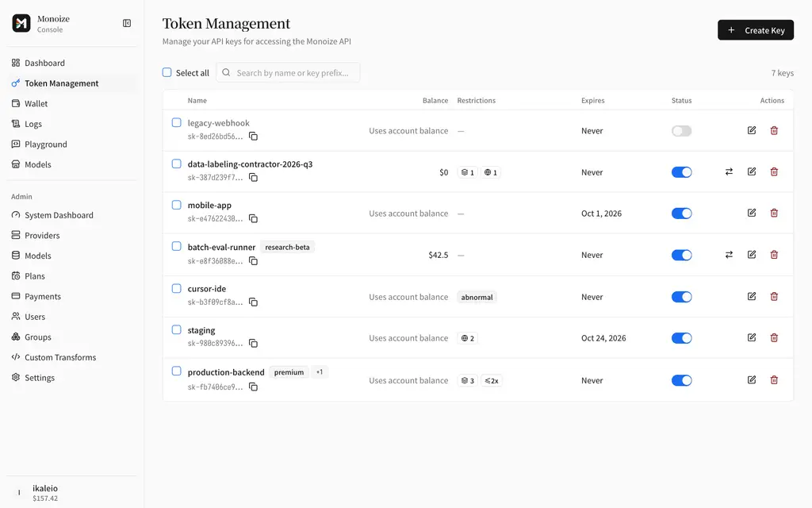812x508 pixels.
Task: Delete the staging key
Action: point(774,337)
